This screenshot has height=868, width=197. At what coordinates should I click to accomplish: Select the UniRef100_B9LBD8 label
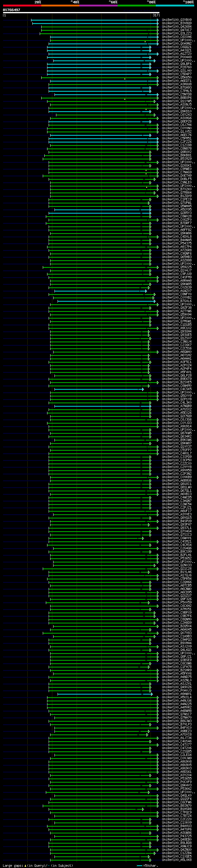pos(177,843)
